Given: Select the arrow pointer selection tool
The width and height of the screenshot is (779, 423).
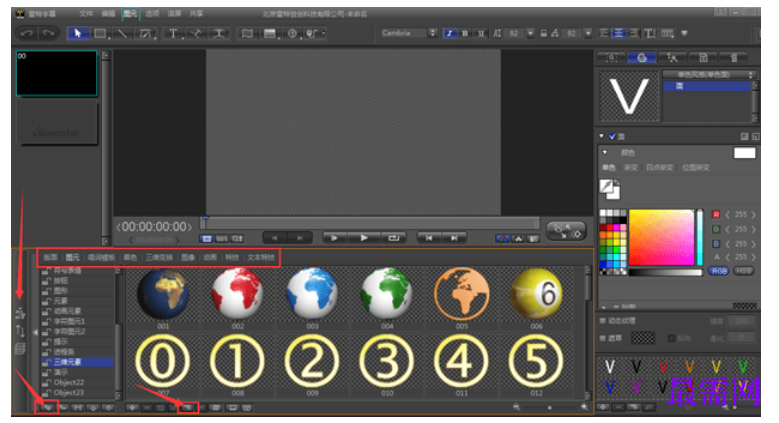Looking at the screenshot, I should pos(78,33).
